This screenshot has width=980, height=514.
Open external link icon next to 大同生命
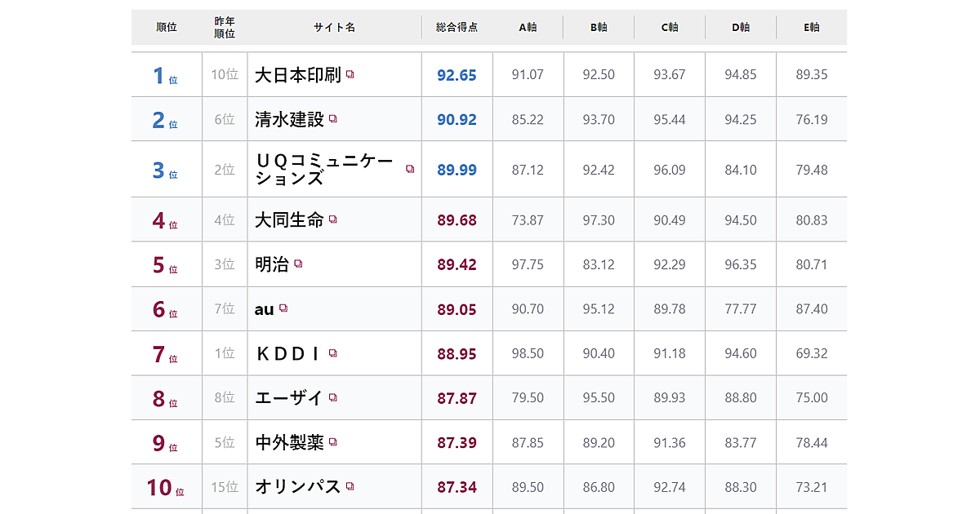coord(333,219)
